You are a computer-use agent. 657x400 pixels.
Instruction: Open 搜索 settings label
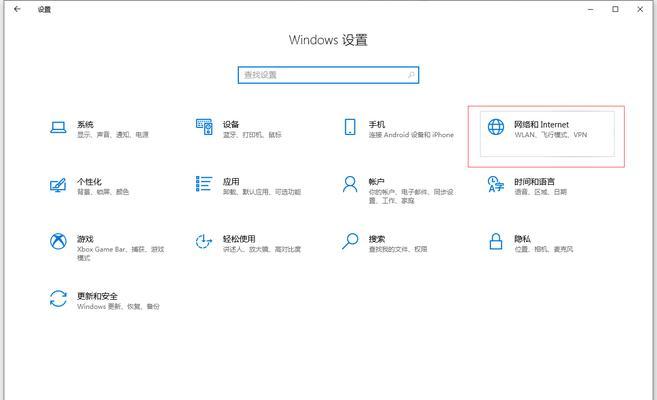coord(377,239)
